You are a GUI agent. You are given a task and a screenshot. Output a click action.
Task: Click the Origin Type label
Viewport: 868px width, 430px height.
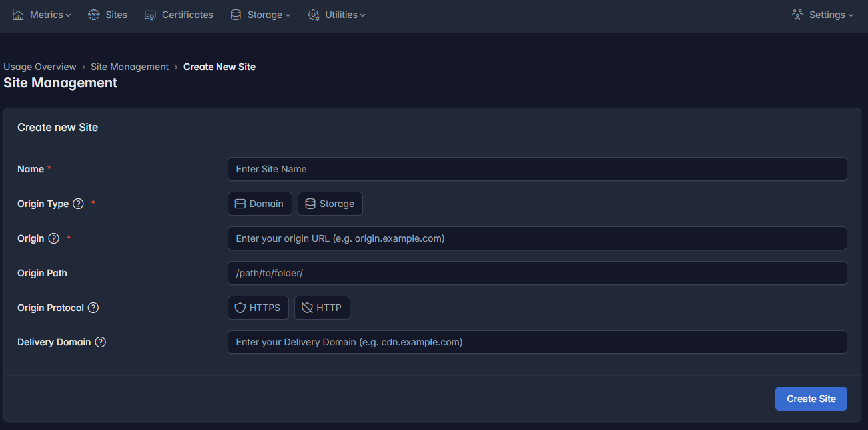(x=43, y=204)
